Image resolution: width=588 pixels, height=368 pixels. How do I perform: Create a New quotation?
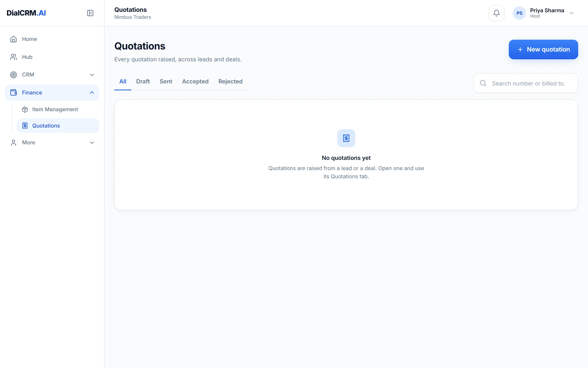point(543,49)
